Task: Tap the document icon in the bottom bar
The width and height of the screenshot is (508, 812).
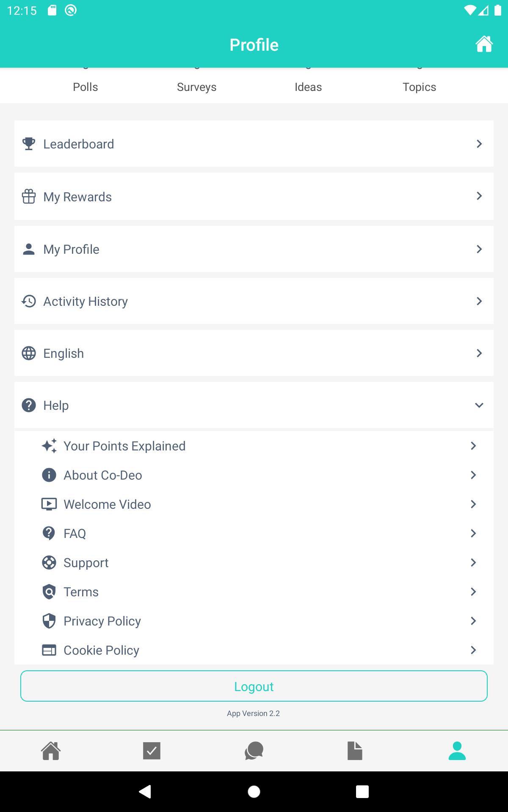Action: [x=355, y=751]
